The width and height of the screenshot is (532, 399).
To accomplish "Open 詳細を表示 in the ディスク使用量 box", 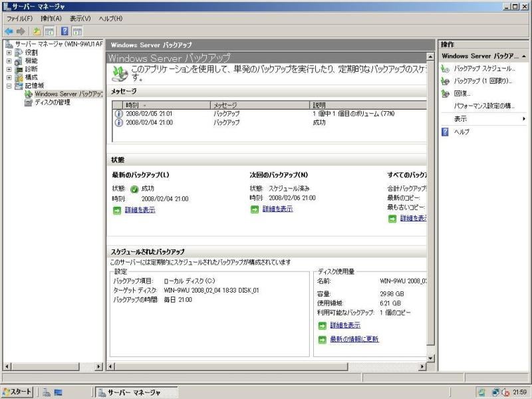I will point(345,325).
